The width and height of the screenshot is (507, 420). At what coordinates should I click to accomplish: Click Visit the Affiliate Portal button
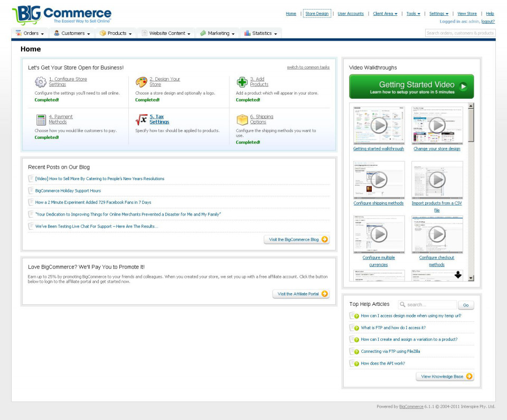[301, 294]
